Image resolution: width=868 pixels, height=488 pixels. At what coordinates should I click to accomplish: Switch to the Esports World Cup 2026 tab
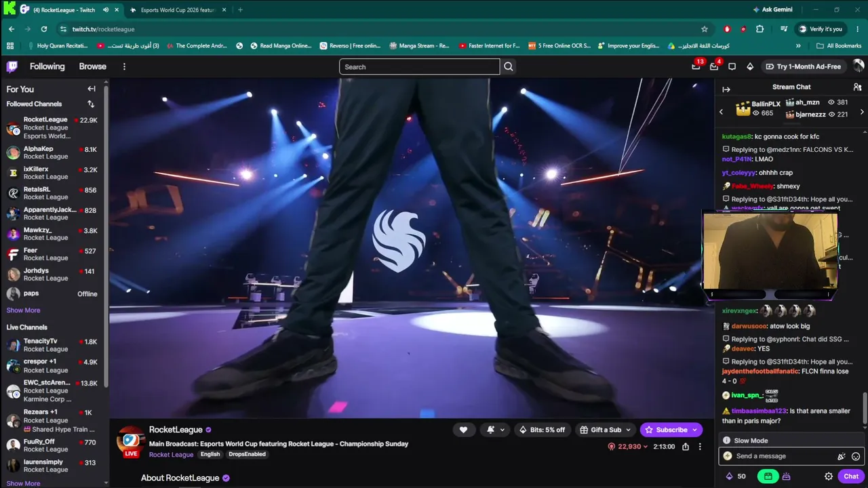click(178, 10)
